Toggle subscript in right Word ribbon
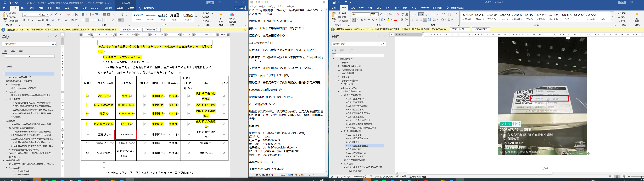644x181 pixels. 373,19
